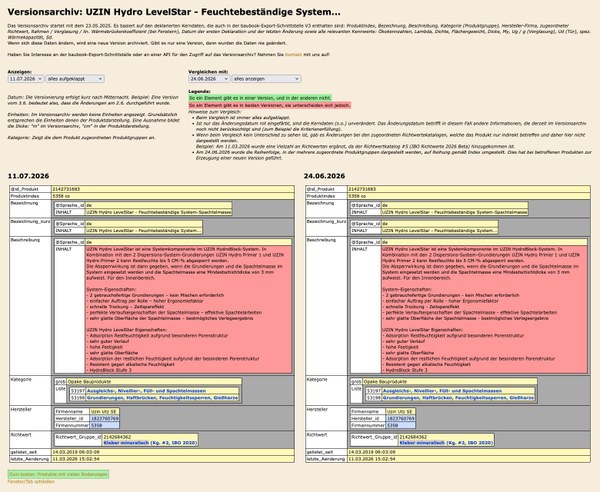Click Produktindex value '5358 co' in 11.07.2026 table
This screenshot has height=492, width=600.
173,196
